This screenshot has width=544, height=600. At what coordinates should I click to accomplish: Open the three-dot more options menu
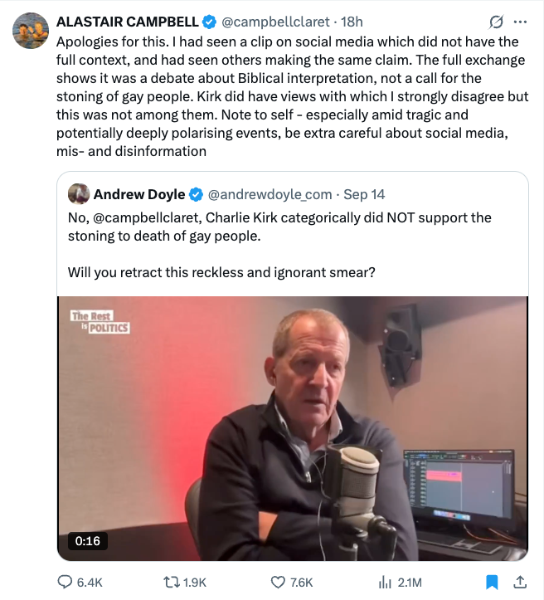point(520,22)
